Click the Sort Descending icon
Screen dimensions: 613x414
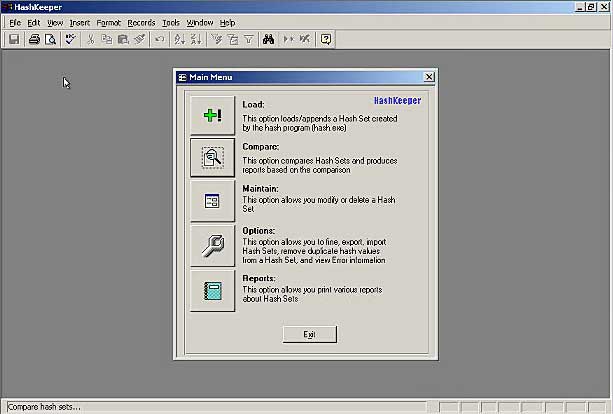point(196,39)
